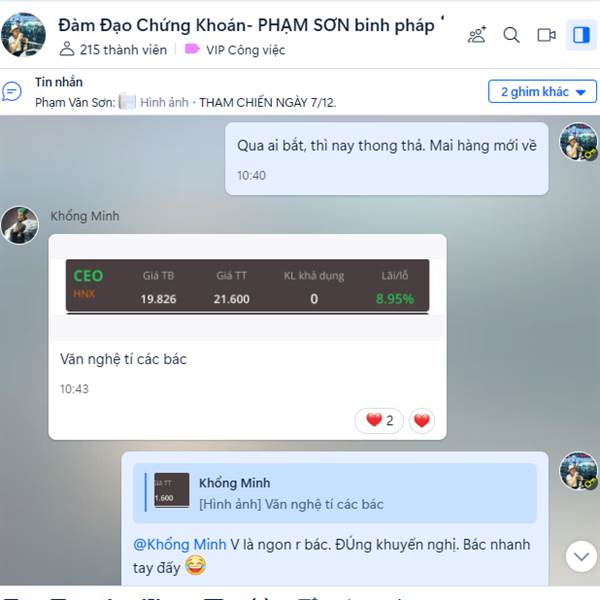The image size is (600, 600).
Task: View the 215 thành viên member list
Action: click(x=113, y=50)
